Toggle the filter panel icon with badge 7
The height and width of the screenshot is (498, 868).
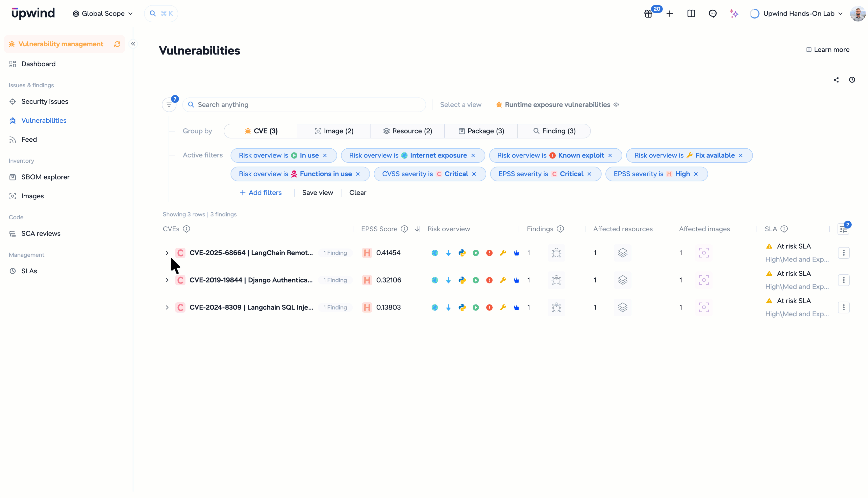[x=169, y=105]
